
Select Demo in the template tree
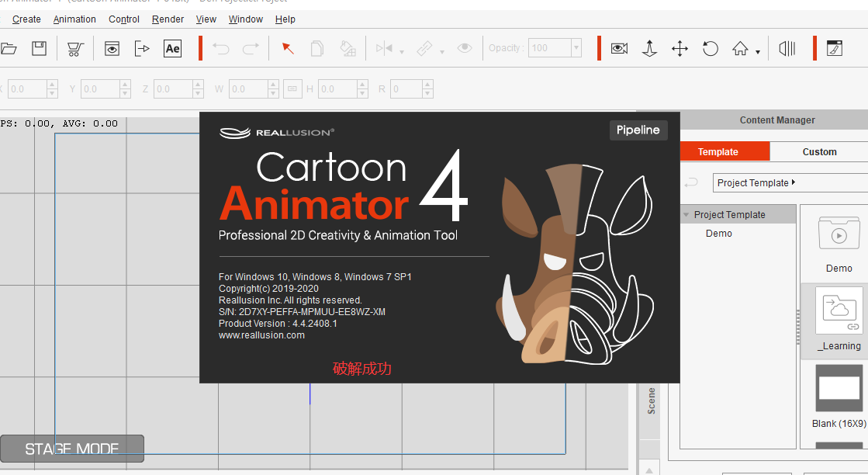[x=718, y=234]
